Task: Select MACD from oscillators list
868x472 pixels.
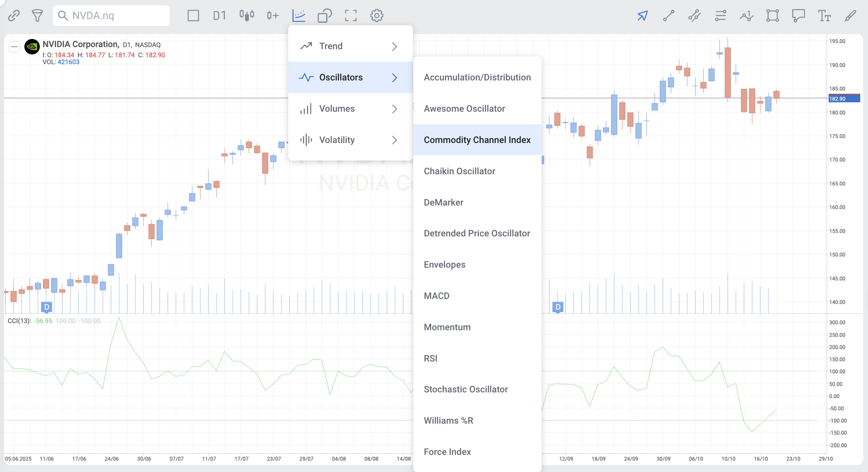Action: click(x=436, y=296)
